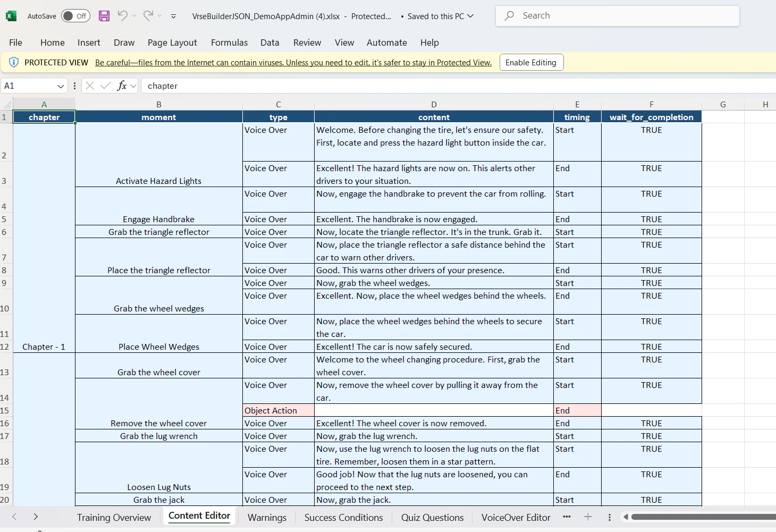Click the Save floppy disk icon
Image resolution: width=776 pixels, height=532 pixels.
(x=104, y=16)
